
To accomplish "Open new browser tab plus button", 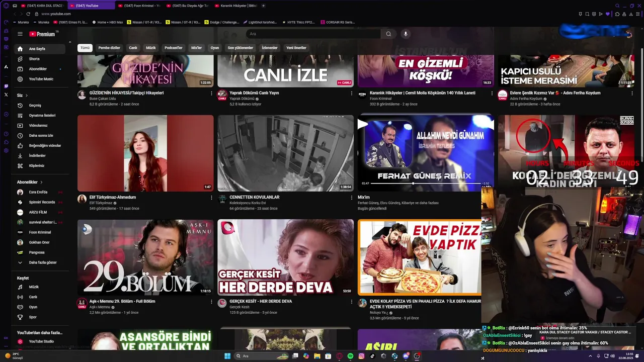I will point(264,6).
